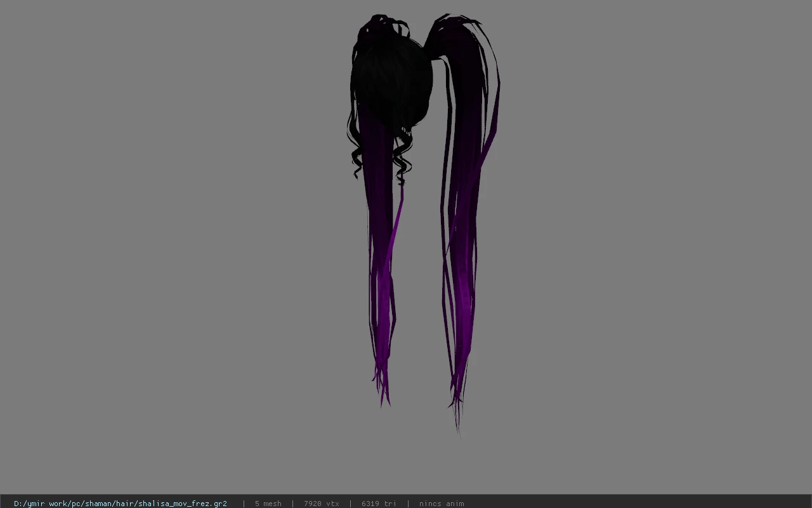Click the '7920 vtx' vertex count
This screenshot has width=812, height=508.
321,503
